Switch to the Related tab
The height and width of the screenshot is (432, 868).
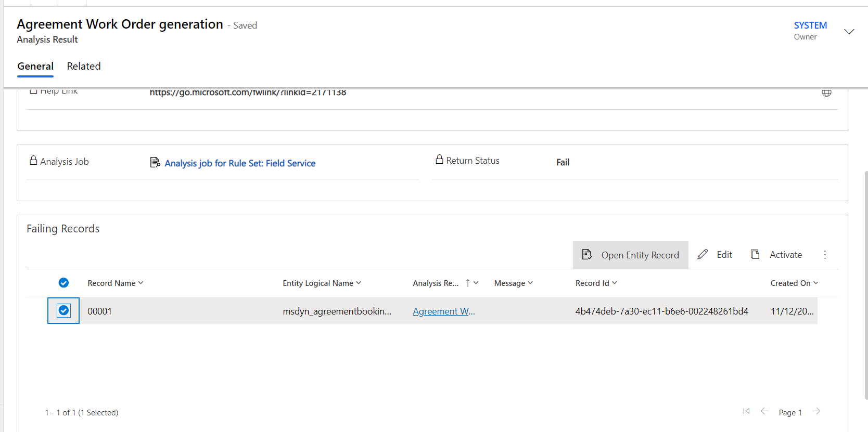point(84,66)
